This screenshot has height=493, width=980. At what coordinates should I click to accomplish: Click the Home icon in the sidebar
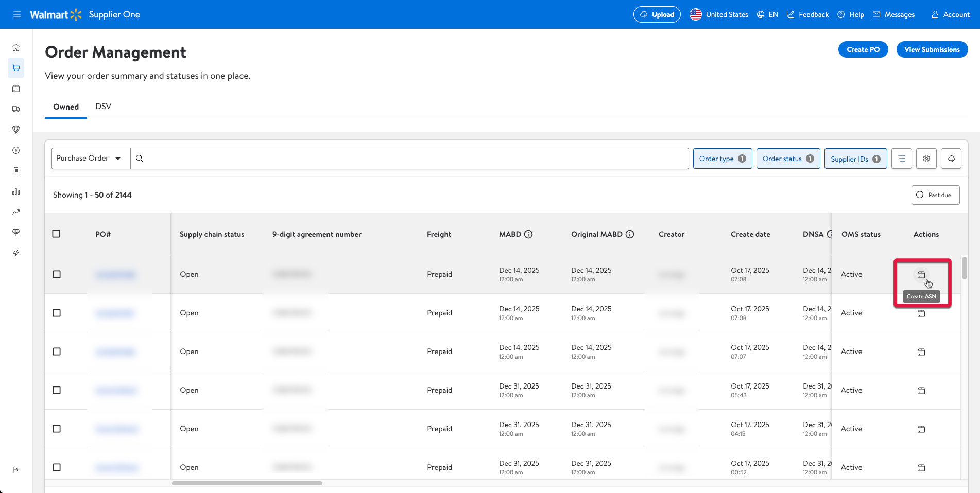click(x=16, y=47)
